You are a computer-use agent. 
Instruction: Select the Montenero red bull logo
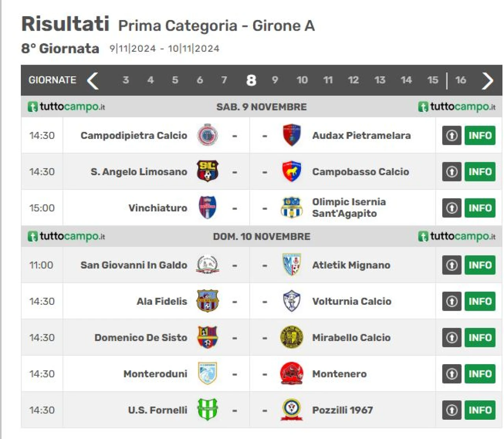pyautogui.click(x=291, y=373)
